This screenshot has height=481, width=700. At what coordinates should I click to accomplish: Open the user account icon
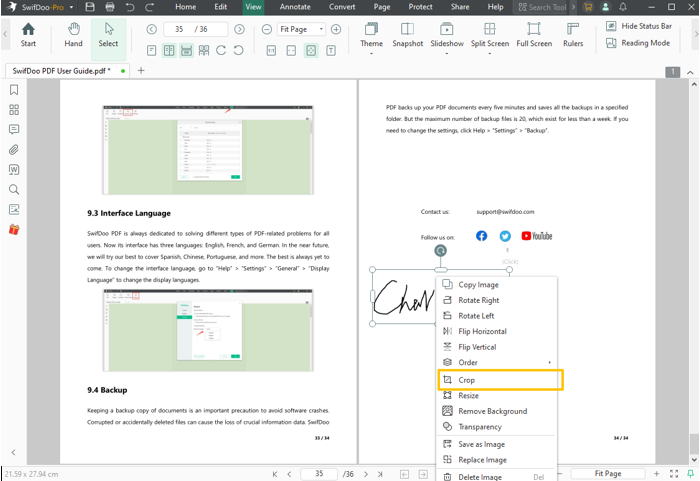pos(605,7)
